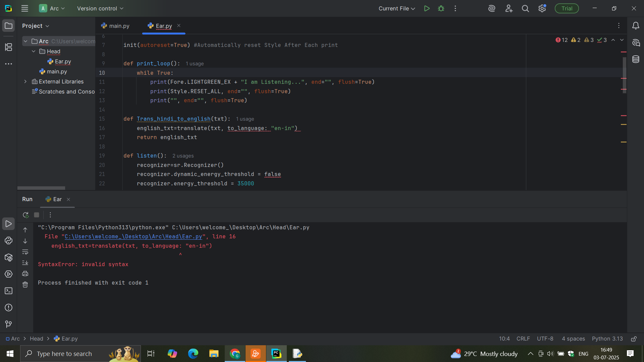The width and height of the screenshot is (644, 362).
Task: Open Chrome from the Windows taskbar
Action: pyautogui.click(x=235, y=354)
